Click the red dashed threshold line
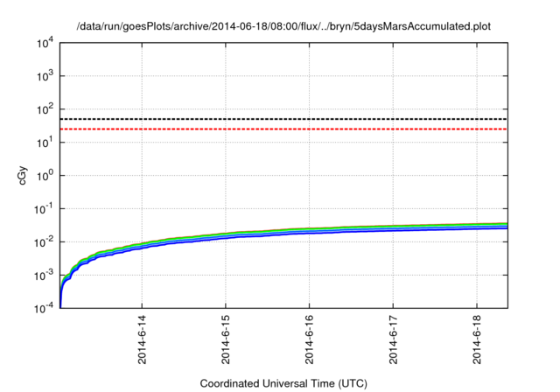 (x=283, y=129)
